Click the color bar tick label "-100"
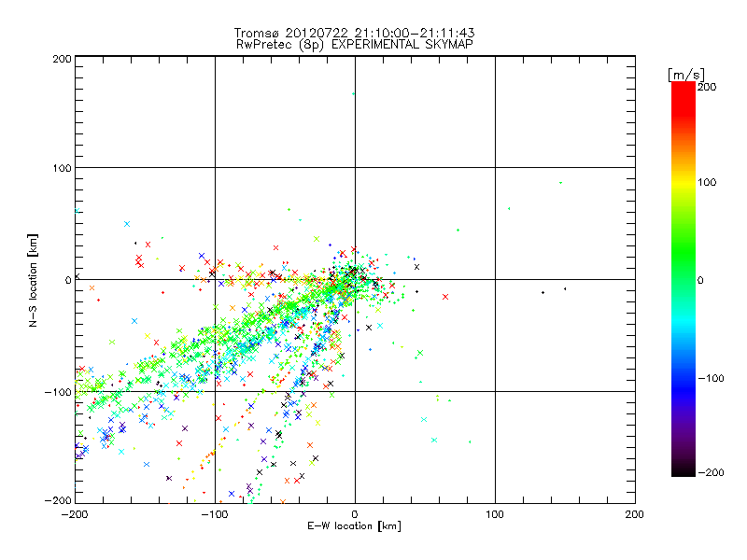747x560 pixels. click(711, 379)
